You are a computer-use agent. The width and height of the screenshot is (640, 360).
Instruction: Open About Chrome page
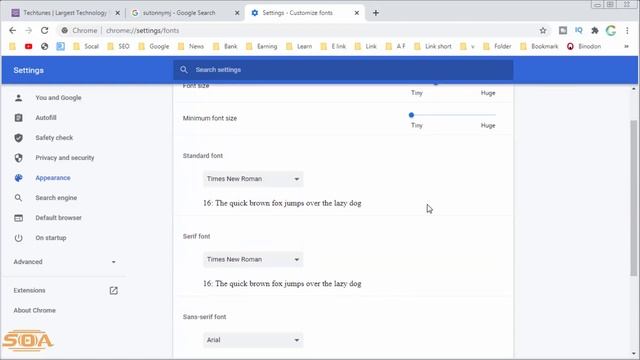coord(35,311)
